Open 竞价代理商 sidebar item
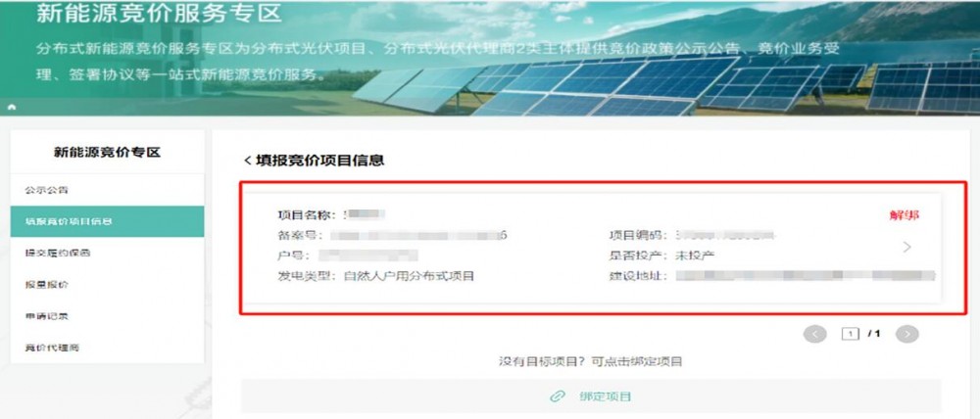 coord(53,348)
